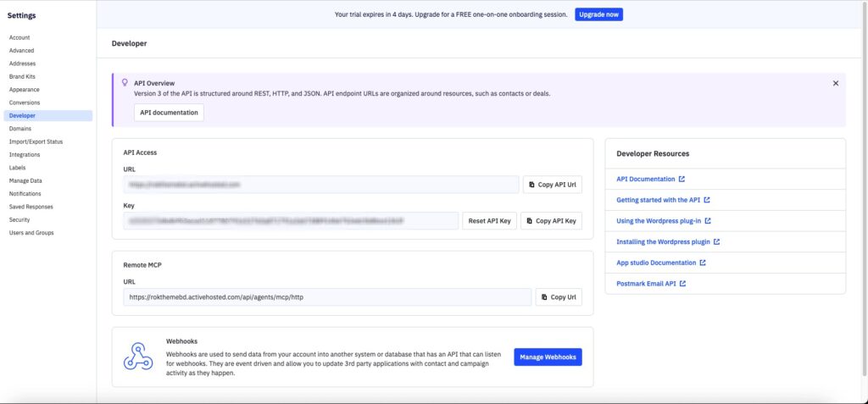The width and height of the screenshot is (868, 404).
Task: Open the API documentation button in banner
Action: [169, 113]
